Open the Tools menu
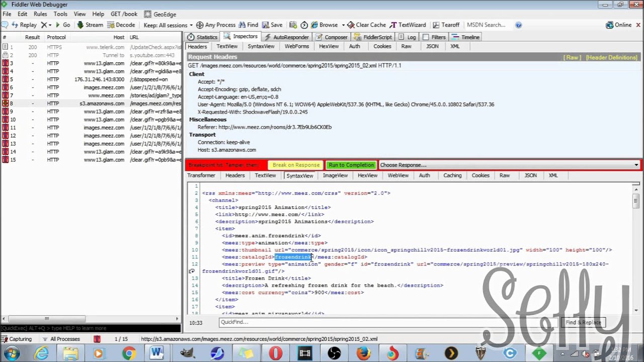This screenshot has height=362, width=644. (60, 14)
